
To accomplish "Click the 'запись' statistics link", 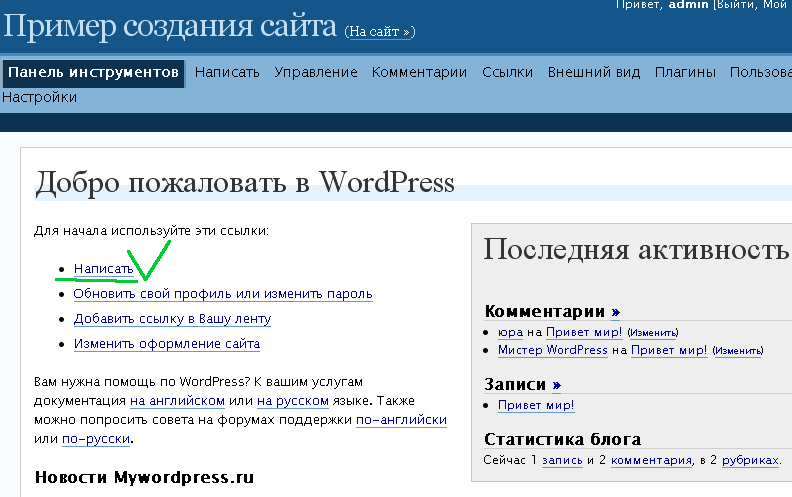I will click(x=562, y=460).
